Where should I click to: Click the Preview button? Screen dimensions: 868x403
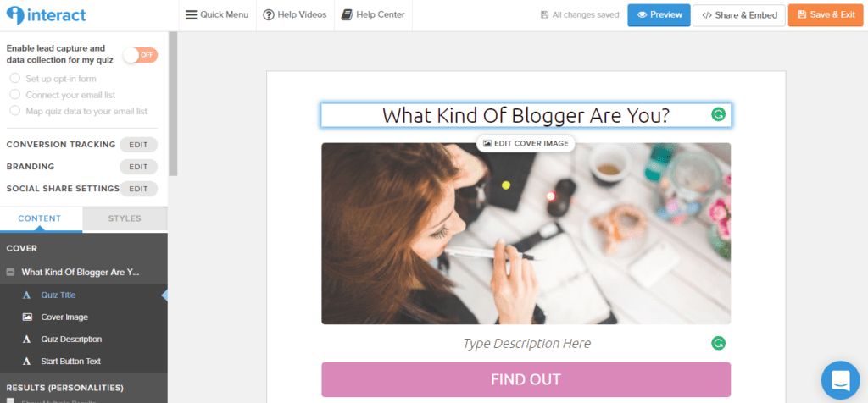tap(659, 15)
